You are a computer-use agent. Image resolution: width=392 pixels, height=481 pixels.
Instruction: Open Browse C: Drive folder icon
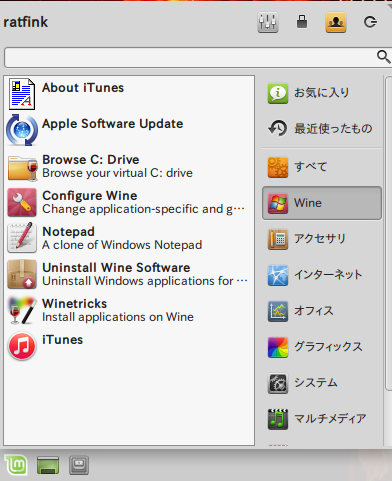tap(22, 168)
